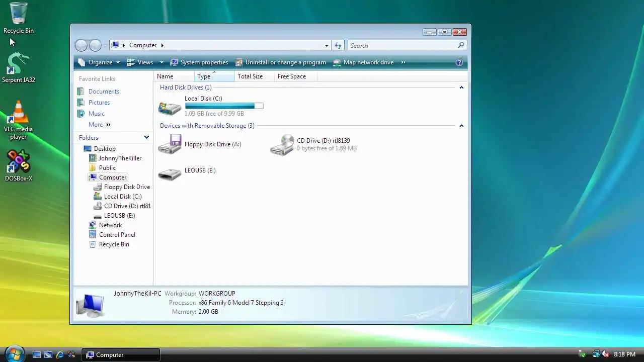Sort by the Total Size column
This screenshot has height=362, width=644.
[x=254, y=76]
